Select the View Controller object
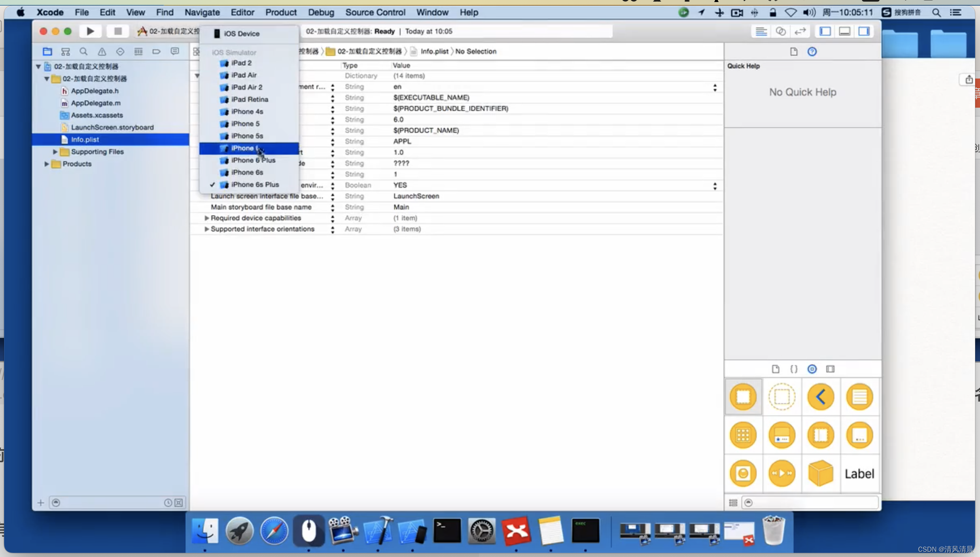This screenshot has width=980, height=557. point(743,396)
